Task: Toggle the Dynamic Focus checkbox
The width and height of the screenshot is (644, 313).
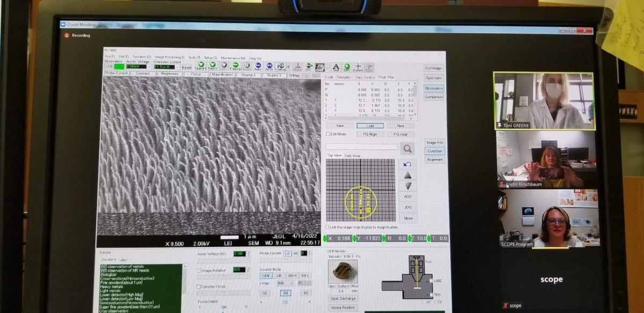Action: click(x=200, y=287)
